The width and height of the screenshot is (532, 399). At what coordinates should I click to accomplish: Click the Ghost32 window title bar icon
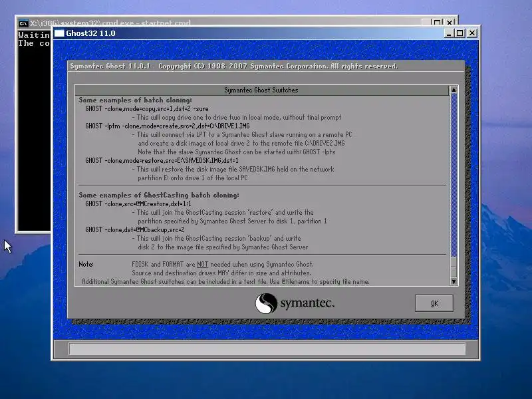(x=59, y=33)
